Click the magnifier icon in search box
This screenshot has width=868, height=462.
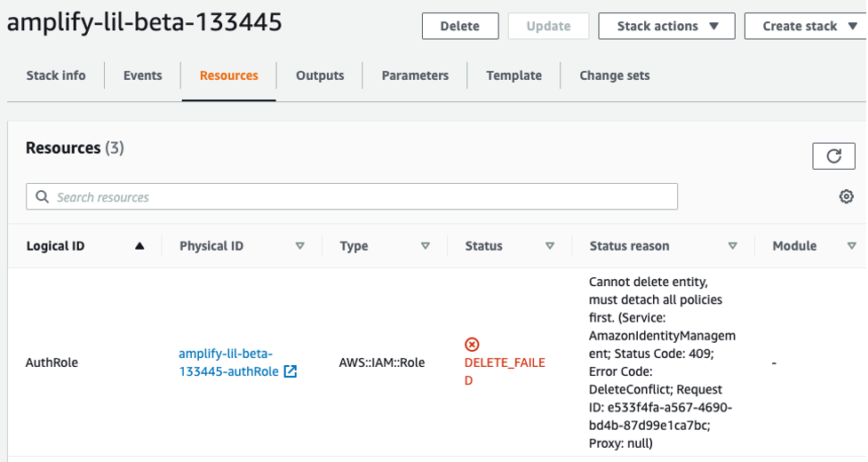[x=42, y=197]
